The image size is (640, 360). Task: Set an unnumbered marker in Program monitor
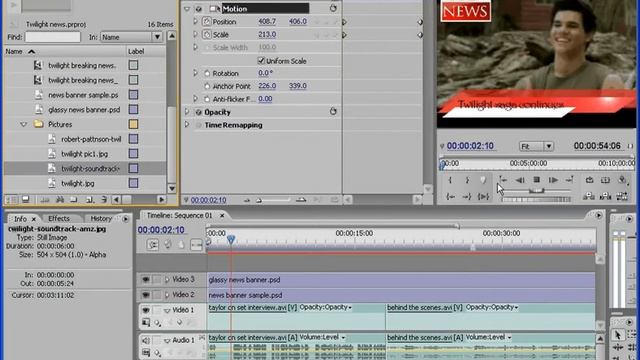click(483, 180)
